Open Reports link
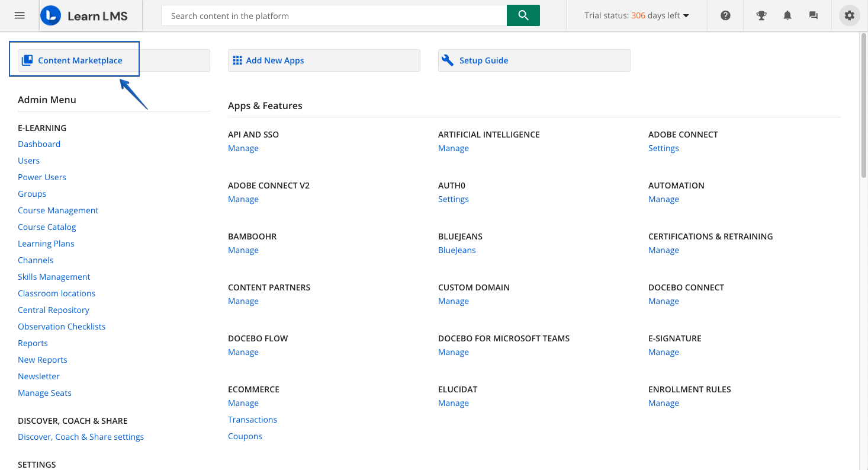Viewport: 868px width, 470px height. point(33,343)
